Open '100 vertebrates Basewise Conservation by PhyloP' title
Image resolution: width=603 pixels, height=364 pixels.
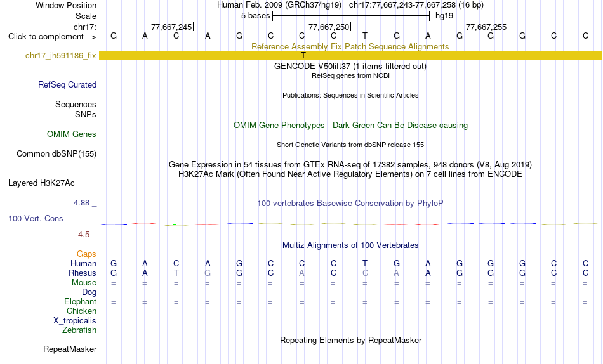[350, 204]
